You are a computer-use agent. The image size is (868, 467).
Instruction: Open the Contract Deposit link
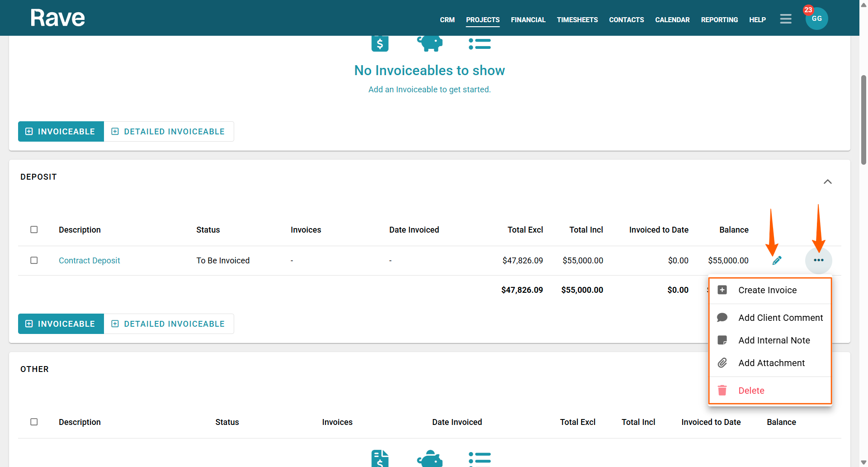[89, 260]
